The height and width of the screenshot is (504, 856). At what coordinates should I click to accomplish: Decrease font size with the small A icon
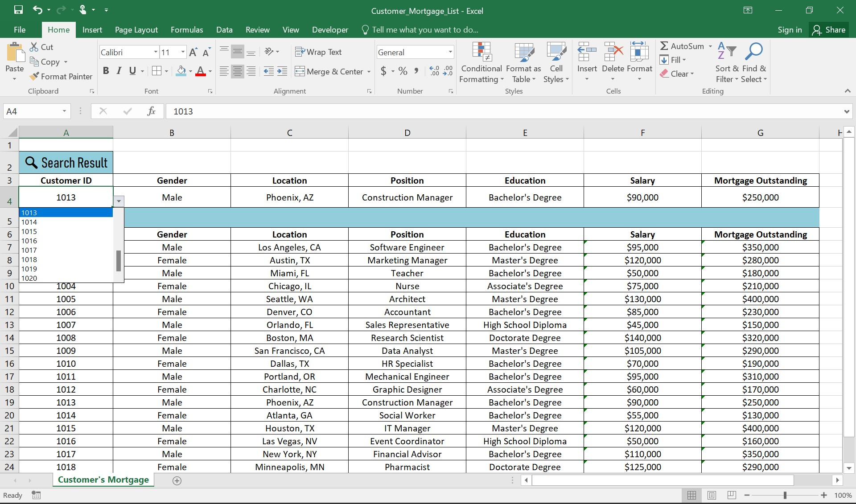(x=206, y=52)
